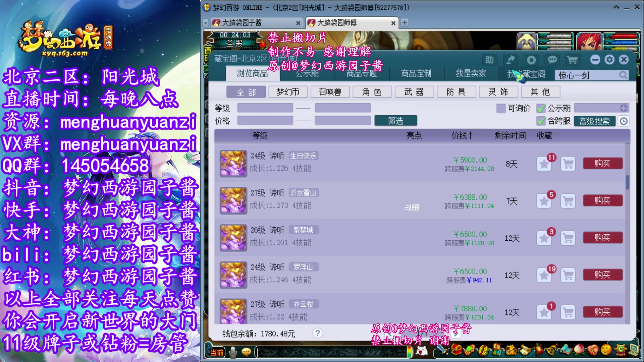The image size is (644, 362).
Task: Click the chat volume level bar
Action: coord(409,352)
